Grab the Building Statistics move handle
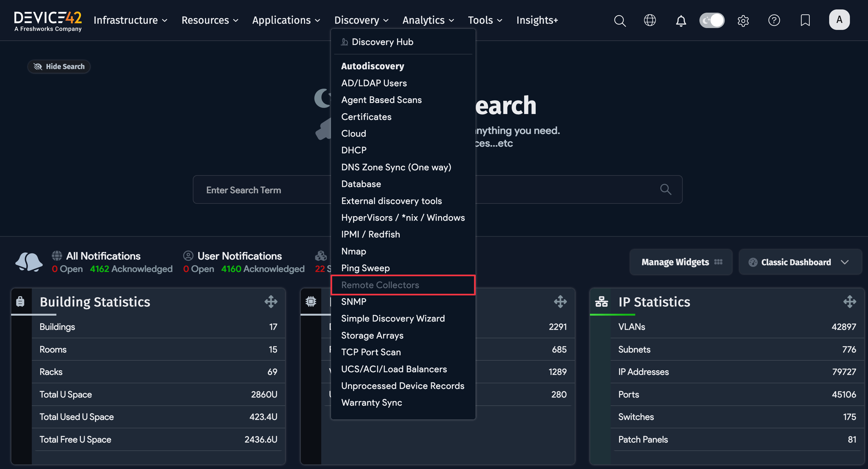868x469 pixels. [x=271, y=302]
